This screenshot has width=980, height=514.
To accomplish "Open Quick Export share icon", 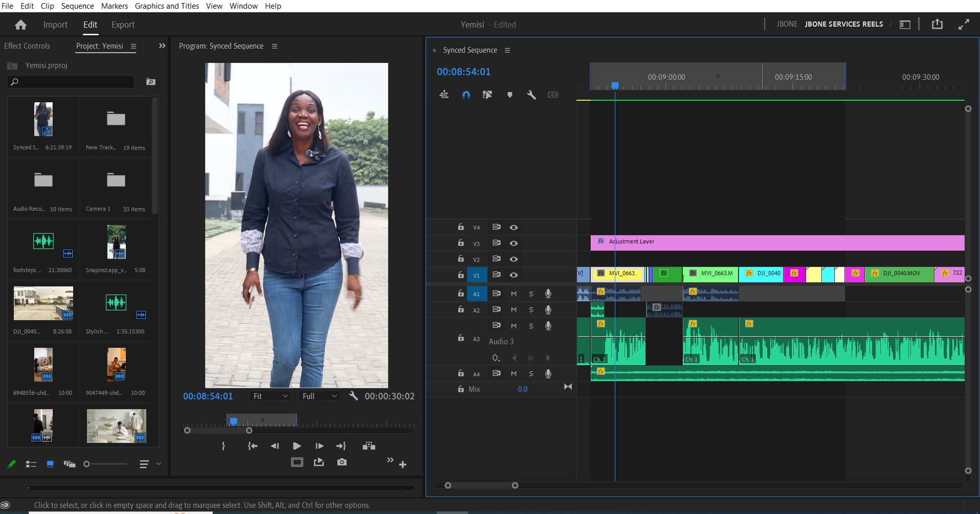I will pos(937,24).
